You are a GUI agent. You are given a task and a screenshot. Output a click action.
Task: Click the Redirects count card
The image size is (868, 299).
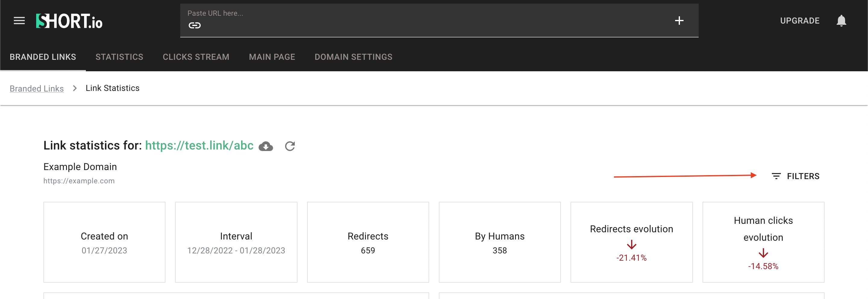pos(368,242)
